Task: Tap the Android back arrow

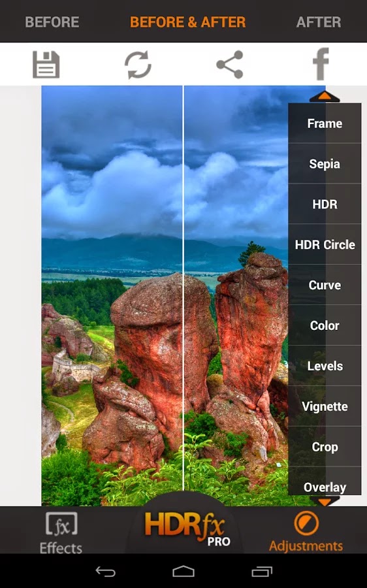Action: point(105,572)
